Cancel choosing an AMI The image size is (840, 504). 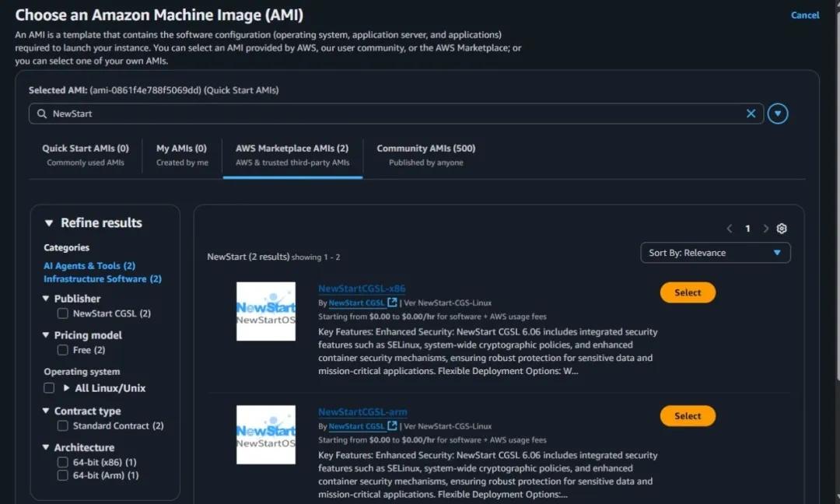(x=805, y=15)
